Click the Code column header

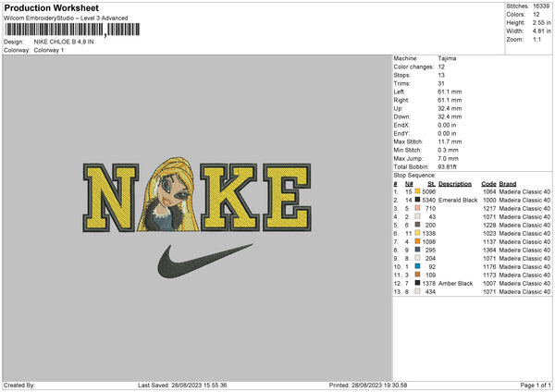coord(488,184)
